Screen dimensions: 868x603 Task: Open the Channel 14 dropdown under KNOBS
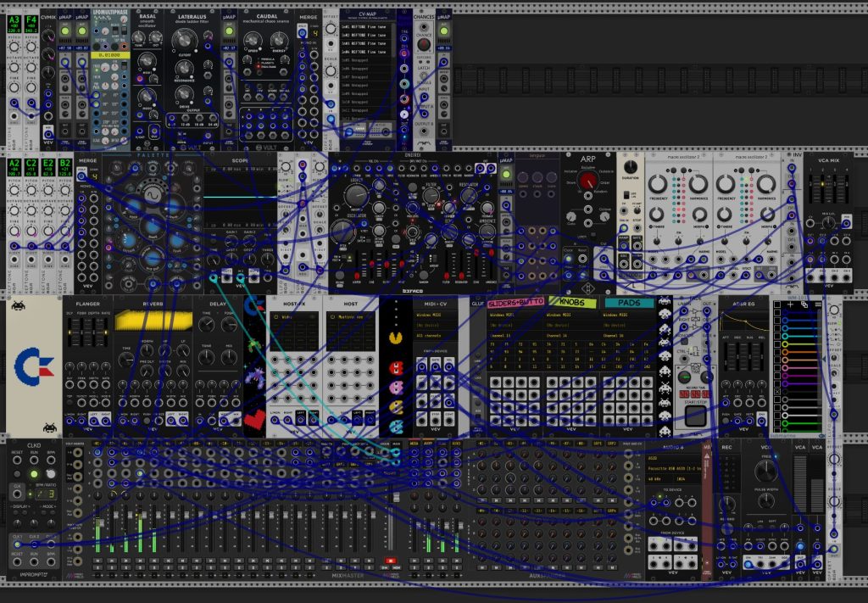click(x=570, y=336)
